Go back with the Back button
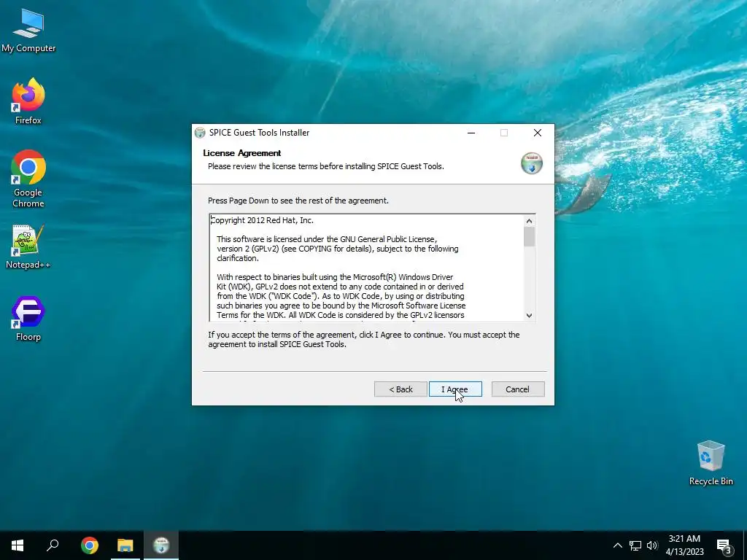The height and width of the screenshot is (560, 747). (x=400, y=389)
